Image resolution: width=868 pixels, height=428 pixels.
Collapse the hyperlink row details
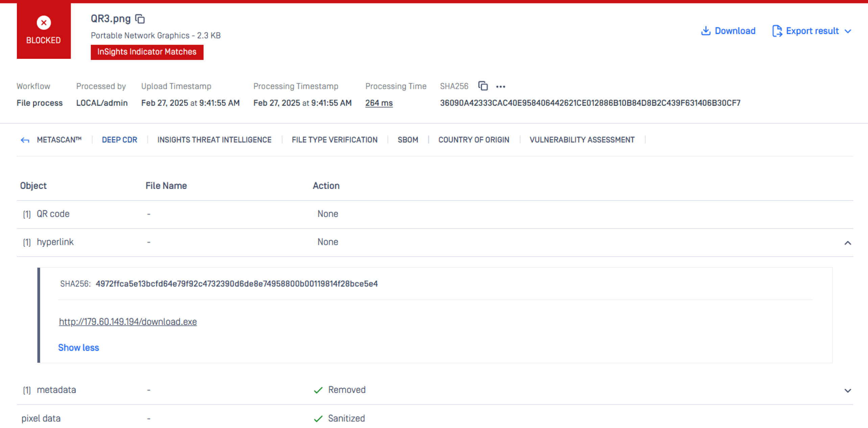click(x=847, y=243)
